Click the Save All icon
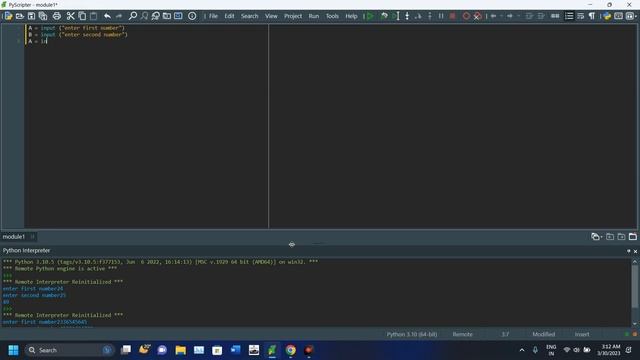The image size is (640, 360). click(x=43, y=16)
